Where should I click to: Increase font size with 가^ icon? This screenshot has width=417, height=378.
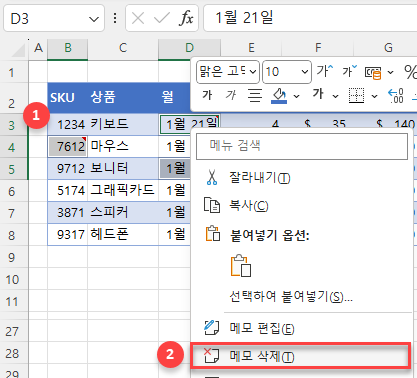(325, 71)
